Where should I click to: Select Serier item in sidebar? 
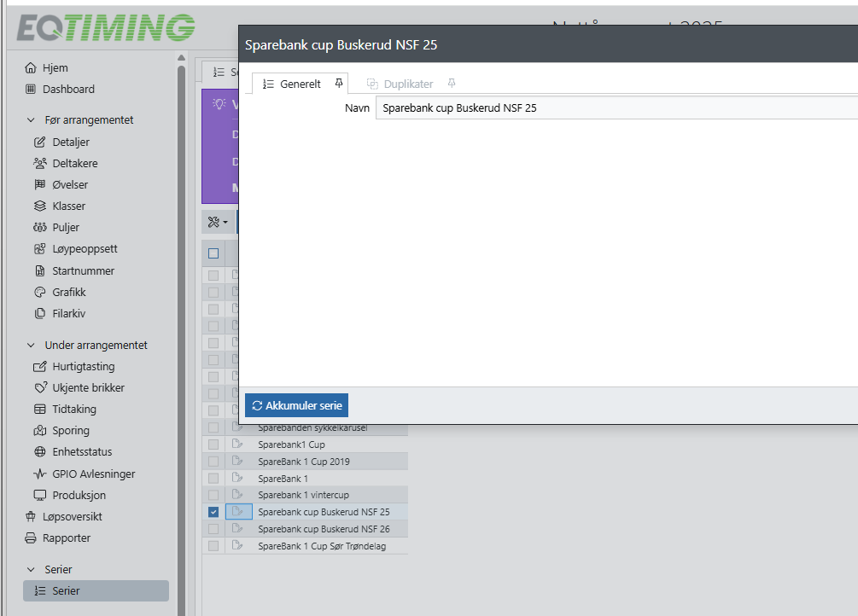tap(96, 591)
